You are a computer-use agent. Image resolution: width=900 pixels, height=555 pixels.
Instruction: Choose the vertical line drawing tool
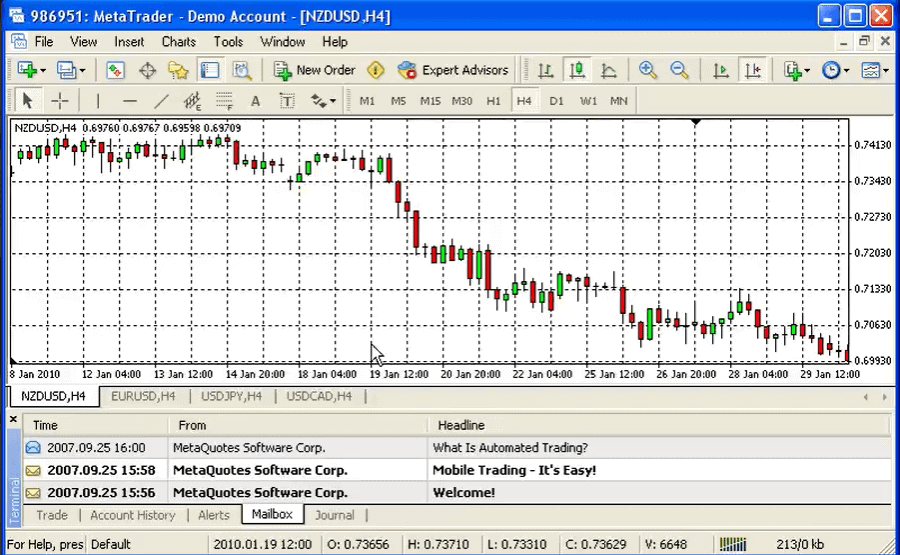point(98,101)
